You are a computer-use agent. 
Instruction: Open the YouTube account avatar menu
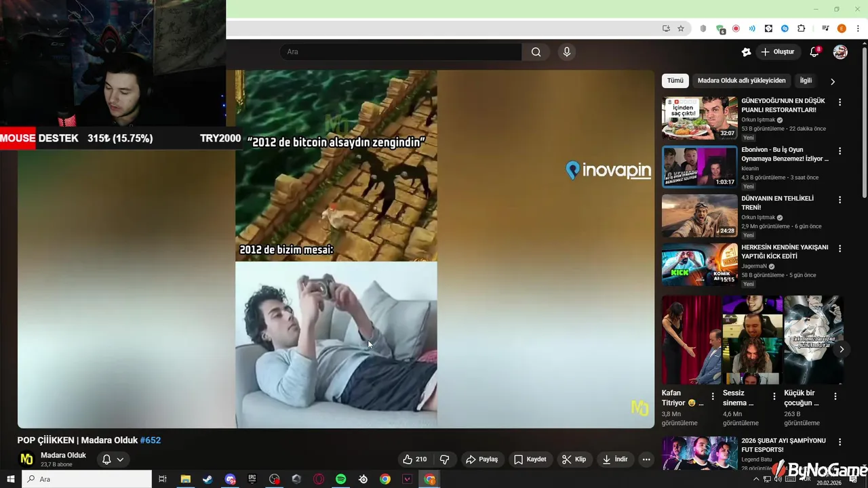tap(840, 52)
